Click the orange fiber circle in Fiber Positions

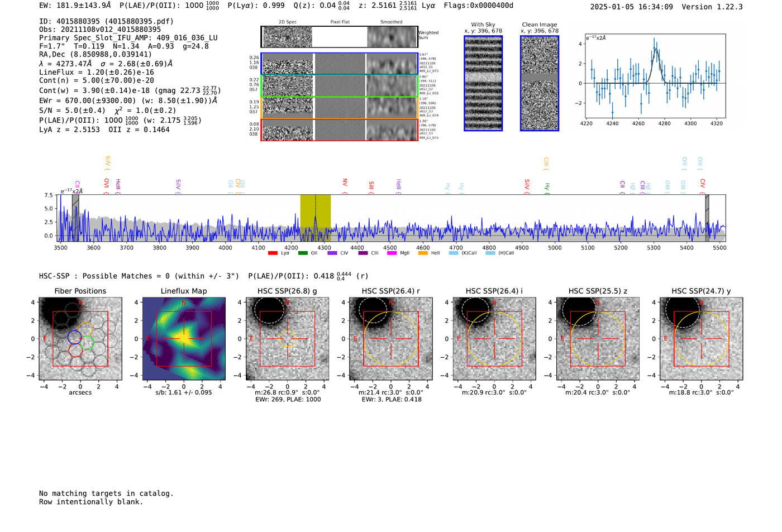(85, 329)
